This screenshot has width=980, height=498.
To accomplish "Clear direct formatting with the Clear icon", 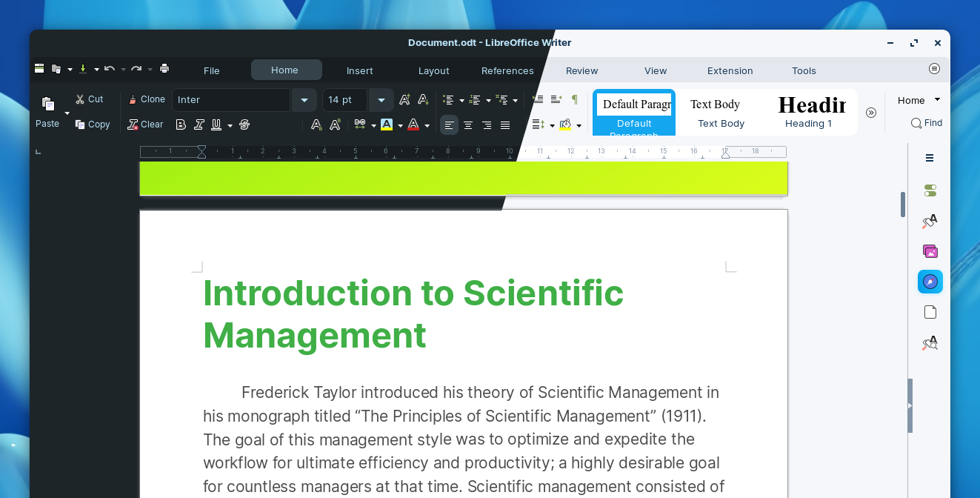I will [145, 124].
